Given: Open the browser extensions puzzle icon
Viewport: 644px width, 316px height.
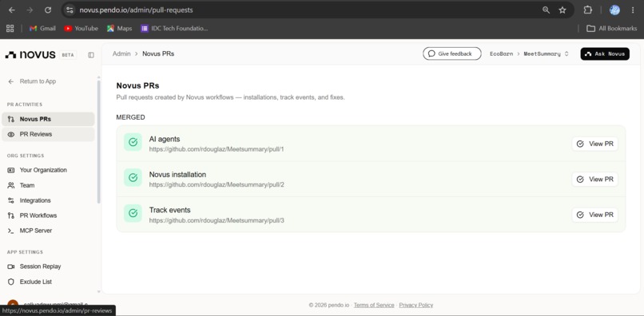Looking at the screenshot, I should [588, 10].
